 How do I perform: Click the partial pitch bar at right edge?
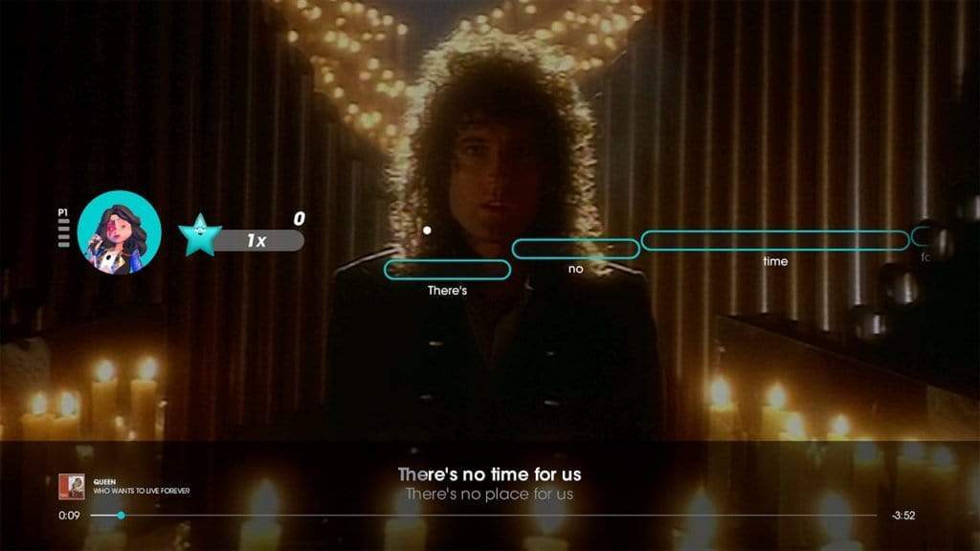pyautogui.click(x=923, y=237)
